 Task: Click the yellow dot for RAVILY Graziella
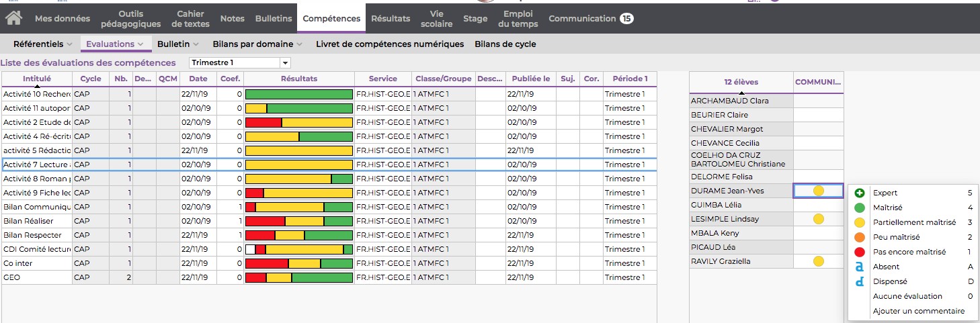pos(819,261)
